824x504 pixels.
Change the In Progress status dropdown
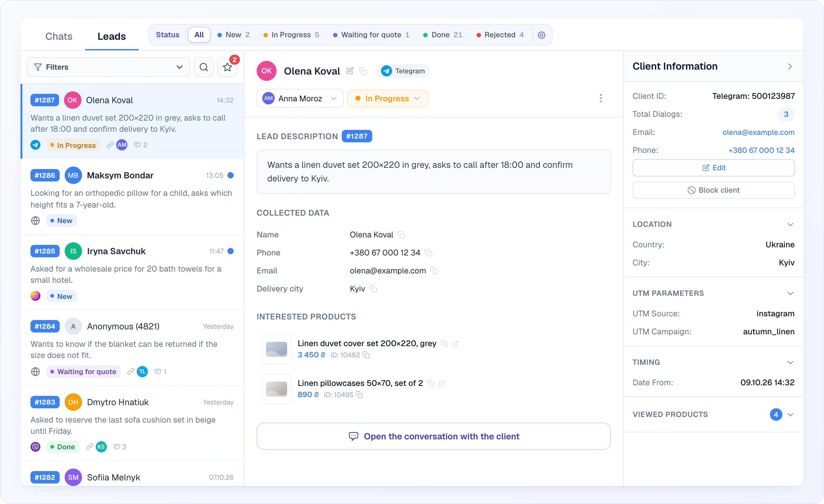point(387,98)
